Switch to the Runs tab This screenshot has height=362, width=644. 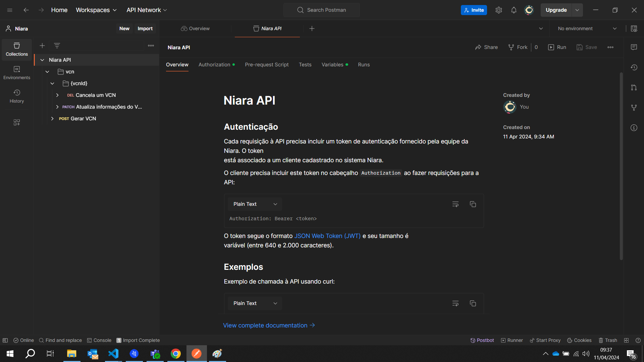coord(364,65)
